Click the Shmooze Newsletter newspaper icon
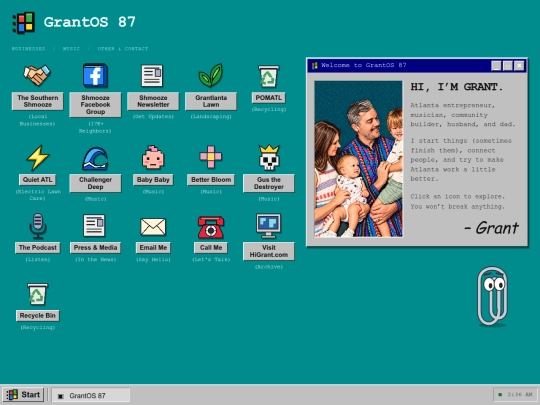Image resolution: width=540 pixels, height=405 pixels. click(x=152, y=75)
